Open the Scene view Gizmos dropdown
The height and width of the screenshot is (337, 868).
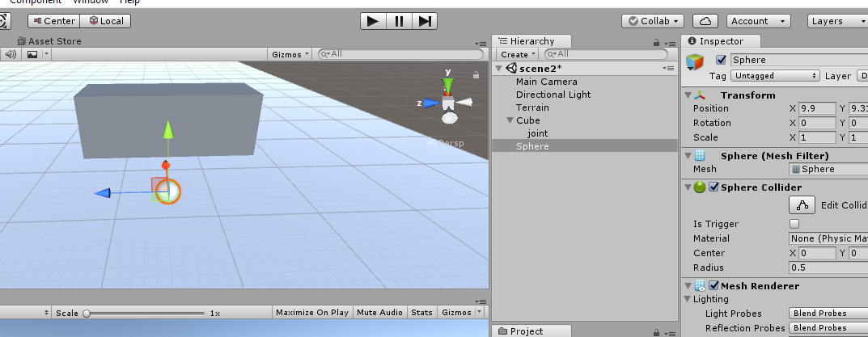click(x=290, y=54)
